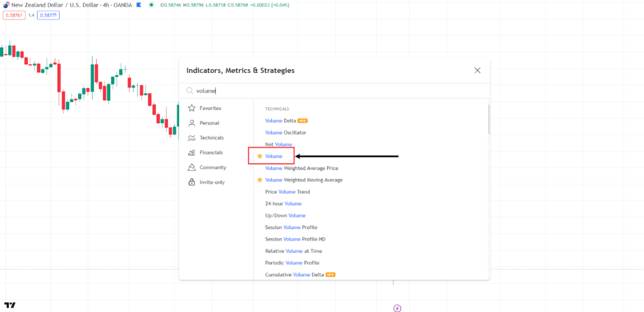Click the Favorites star icon in sidebar
This screenshot has height=312, width=644.
click(192, 108)
